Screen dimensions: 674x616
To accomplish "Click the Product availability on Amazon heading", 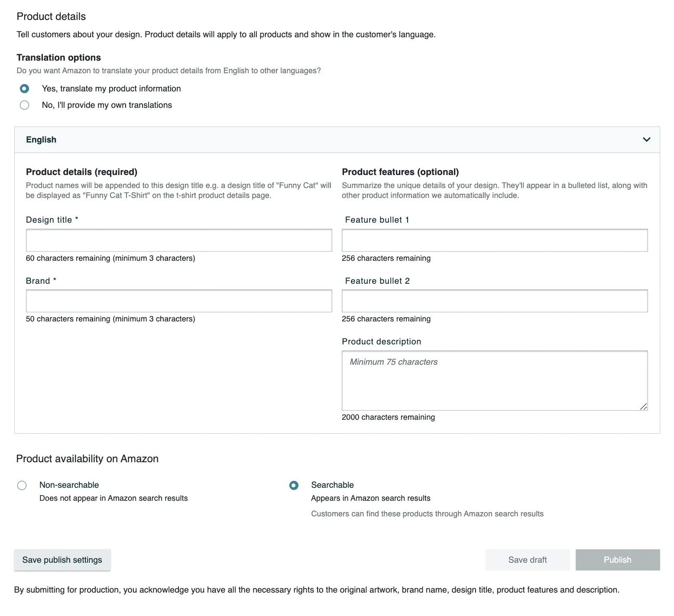I will [x=87, y=458].
